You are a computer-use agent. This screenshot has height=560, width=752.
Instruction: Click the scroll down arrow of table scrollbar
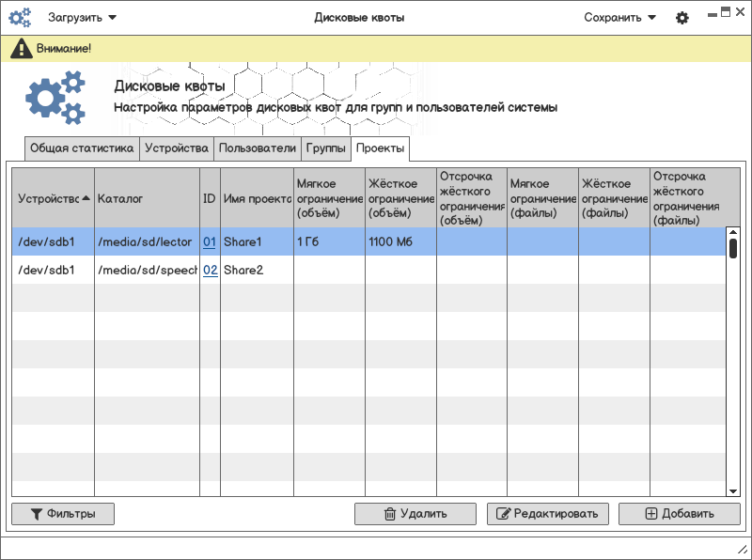click(733, 490)
